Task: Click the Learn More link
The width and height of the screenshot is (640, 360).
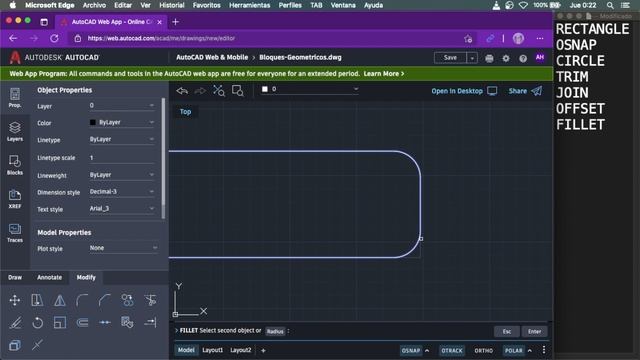Action: click(384, 74)
